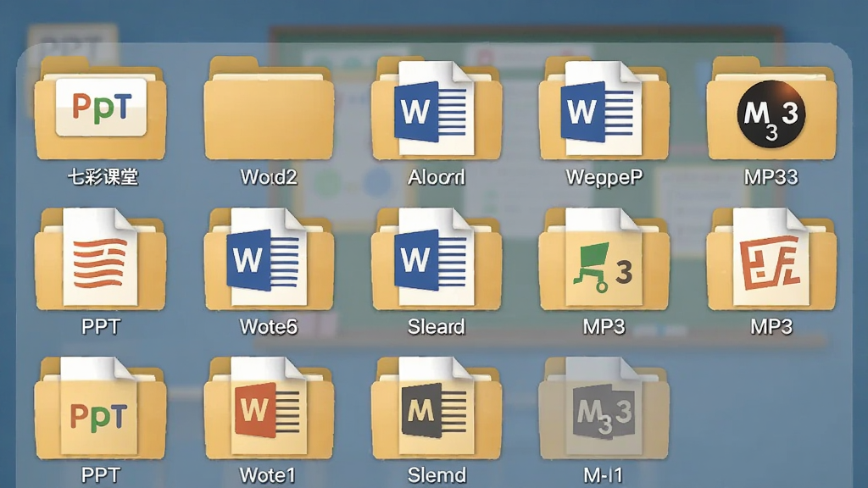Open the Wote6 Word folder icon

(x=269, y=258)
